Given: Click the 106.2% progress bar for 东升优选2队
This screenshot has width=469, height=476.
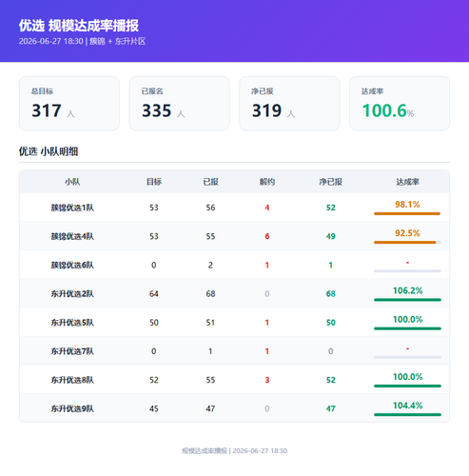Looking at the screenshot, I should point(407,300).
